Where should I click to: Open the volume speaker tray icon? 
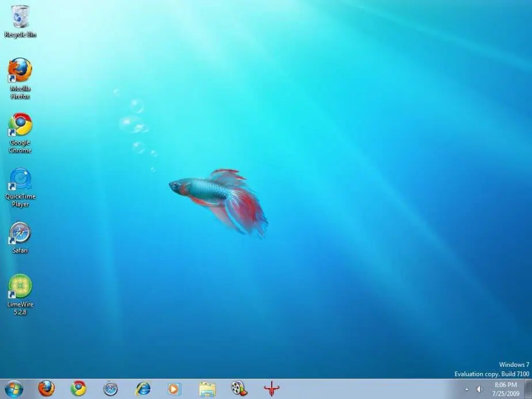480,389
